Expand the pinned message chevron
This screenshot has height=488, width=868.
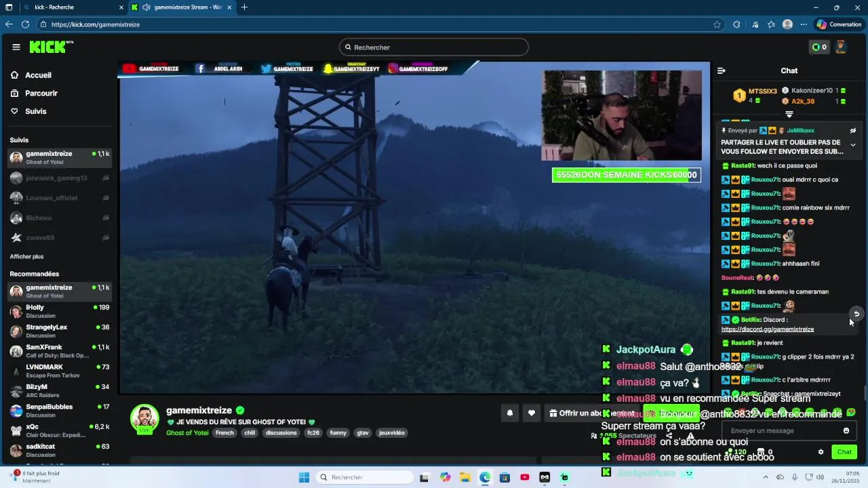point(853,145)
